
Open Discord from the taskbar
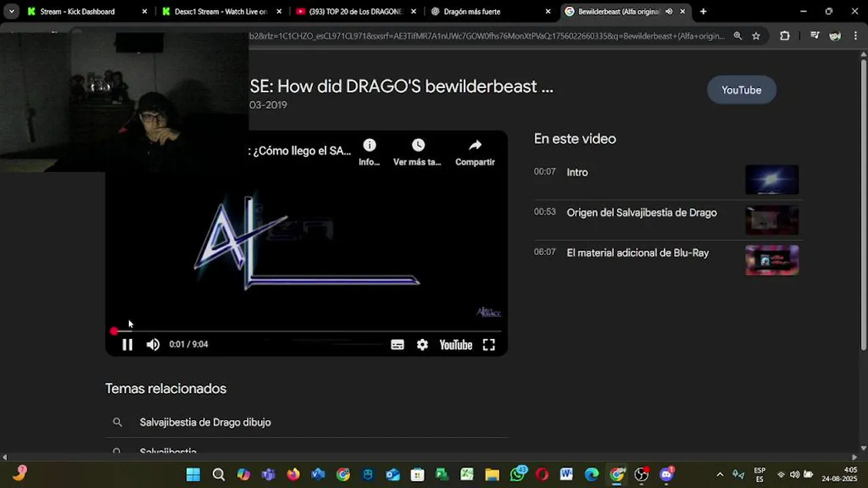point(667,474)
